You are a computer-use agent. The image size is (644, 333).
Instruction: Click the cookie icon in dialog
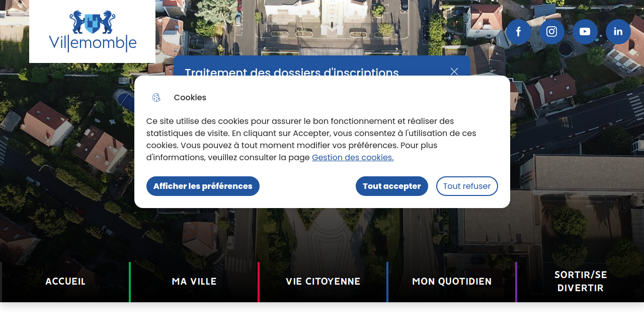(156, 98)
